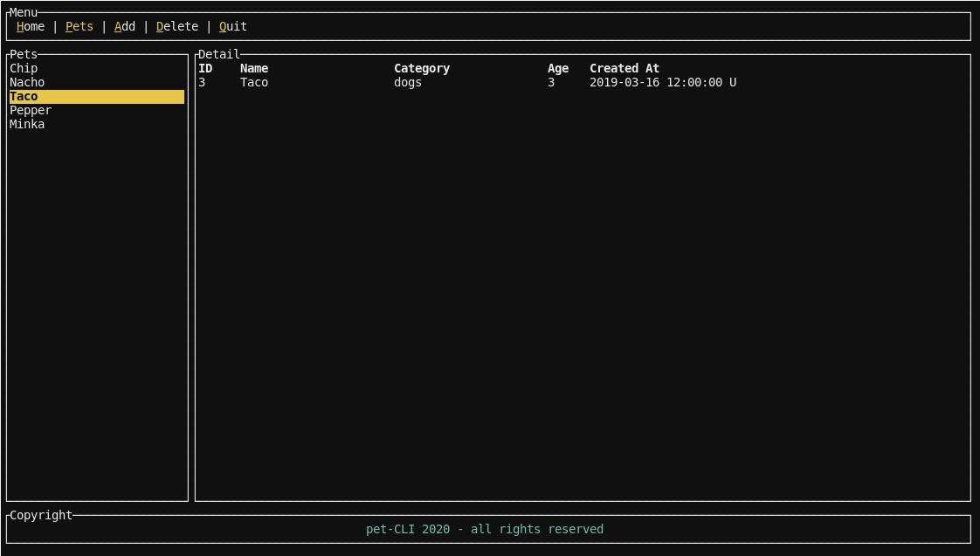Image resolution: width=980 pixels, height=556 pixels.
Task: Click the Detail panel title
Action: point(218,54)
